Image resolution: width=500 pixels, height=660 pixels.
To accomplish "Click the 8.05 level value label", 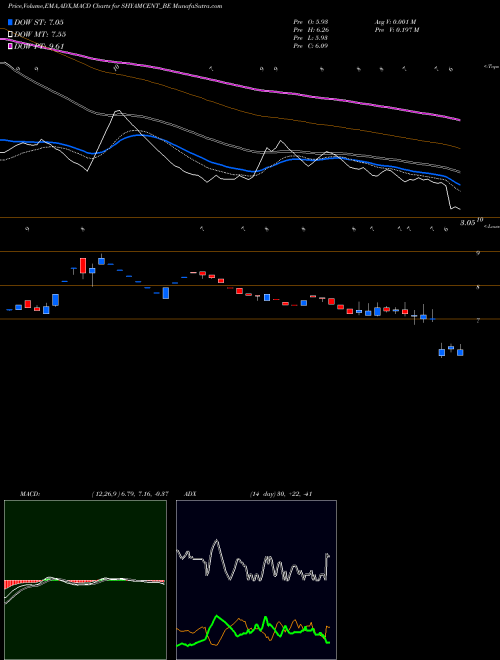I will [x=467, y=222].
